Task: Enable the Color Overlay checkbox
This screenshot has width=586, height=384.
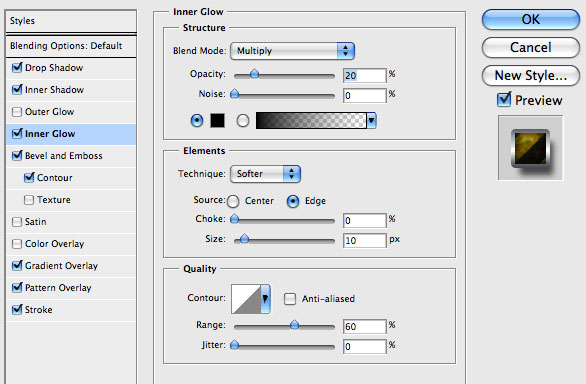Action: coord(17,244)
